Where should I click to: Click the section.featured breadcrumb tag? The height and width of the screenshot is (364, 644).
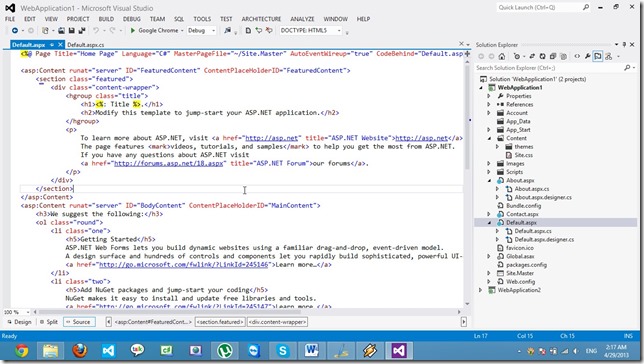pos(220,322)
